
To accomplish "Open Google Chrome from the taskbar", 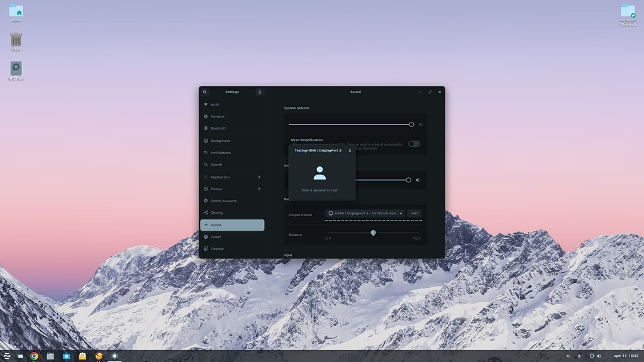I will [34, 356].
